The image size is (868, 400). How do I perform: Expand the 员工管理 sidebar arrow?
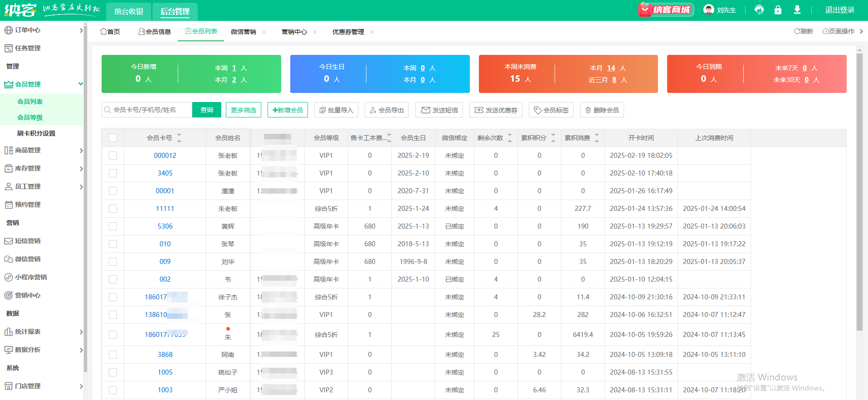(x=81, y=187)
